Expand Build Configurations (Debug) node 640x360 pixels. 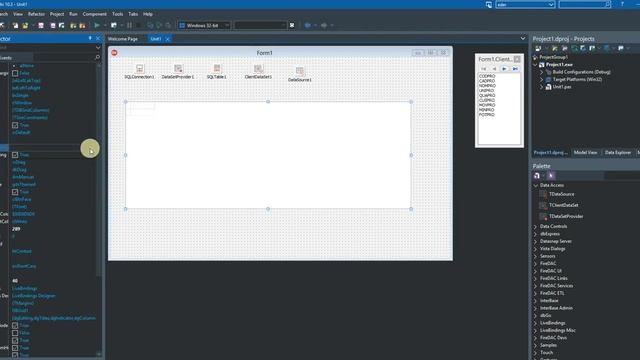pyautogui.click(x=542, y=72)
